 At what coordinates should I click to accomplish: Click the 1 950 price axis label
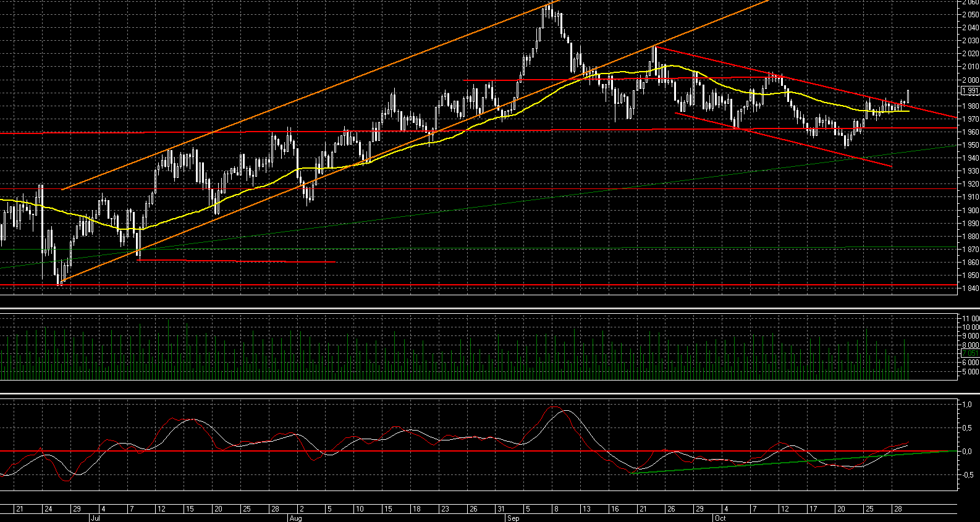971,145
